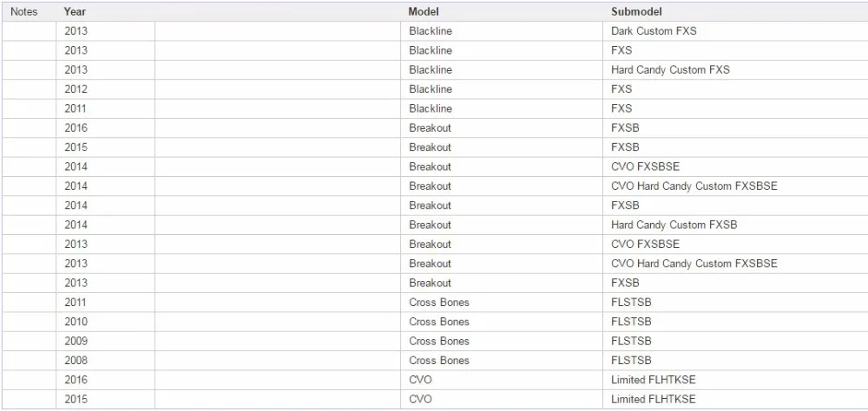868x411 pixels.
Task: Click the 2011 Blackline model cell
Action: [502, 108]
